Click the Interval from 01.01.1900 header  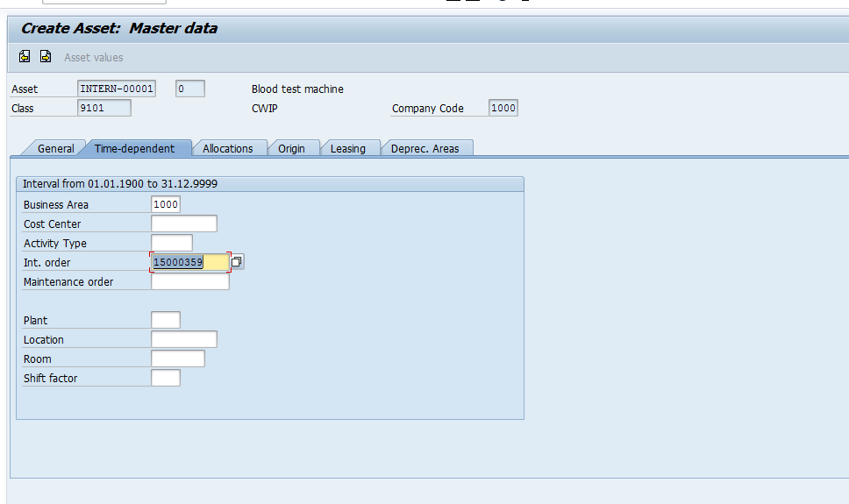(119, 183)
